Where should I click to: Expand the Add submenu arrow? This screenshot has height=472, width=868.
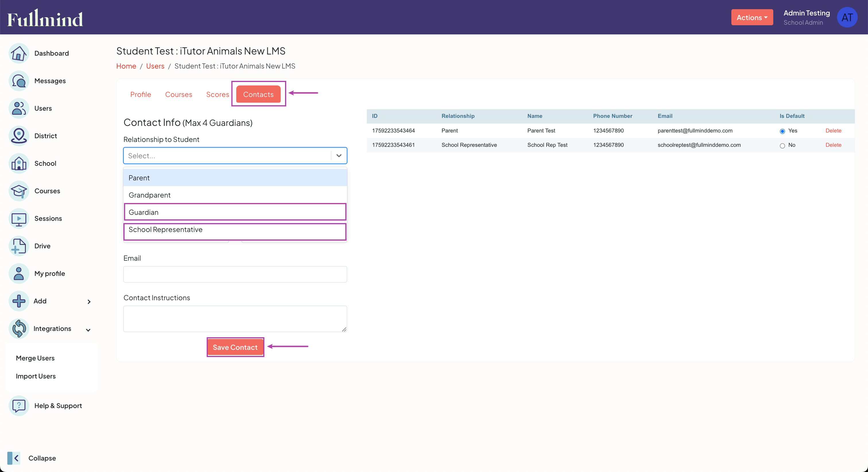click(x=89, y=302)
